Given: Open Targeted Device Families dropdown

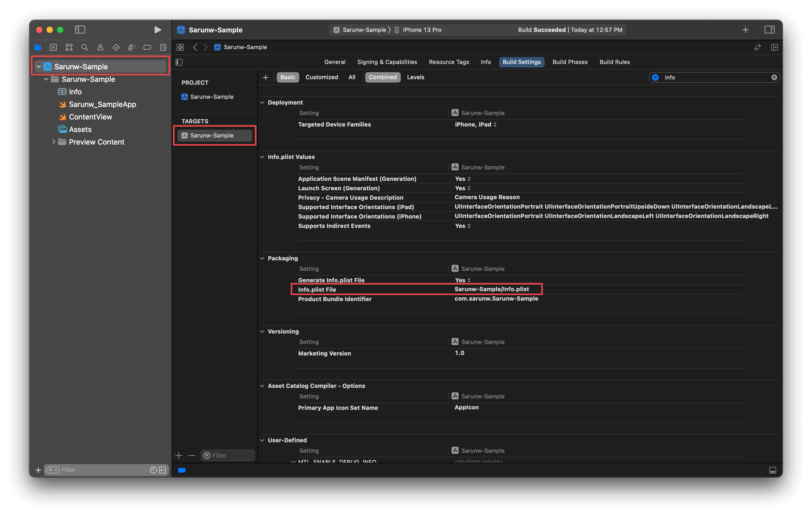Looking at the screenshot, I should click(x=476, y=124).
